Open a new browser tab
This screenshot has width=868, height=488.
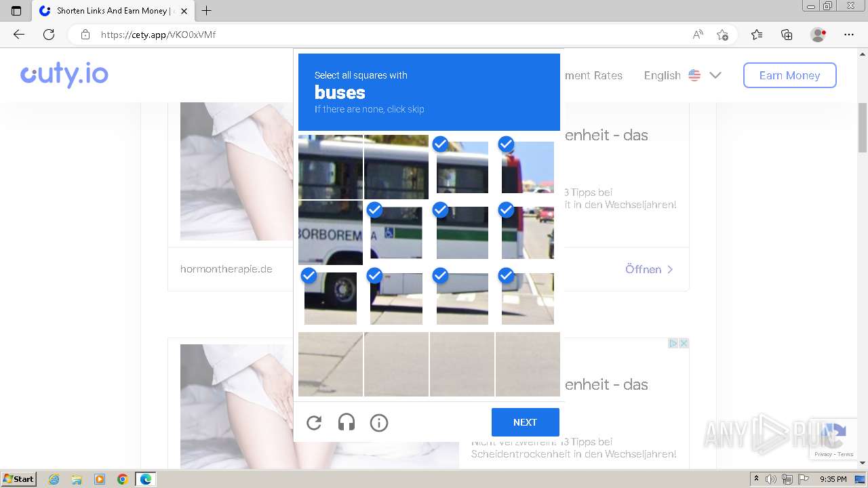pyautogui.click(x=207, y=11)
